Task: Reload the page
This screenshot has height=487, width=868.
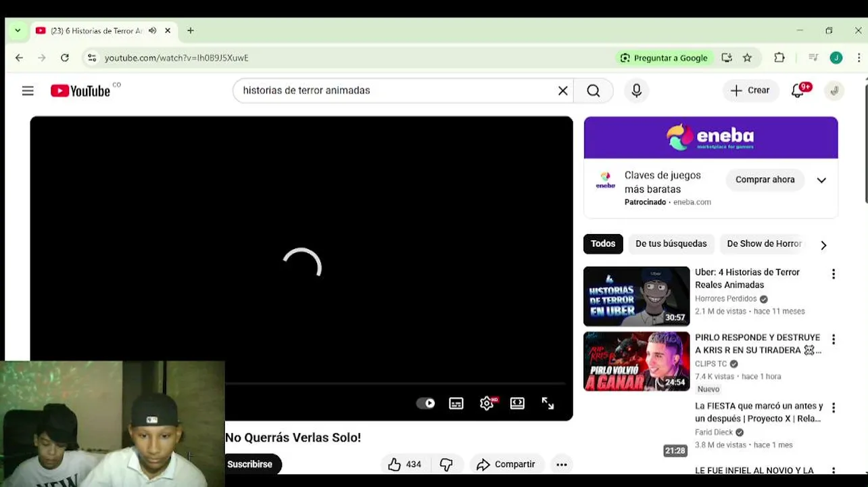Action: [x=65, y=58]
